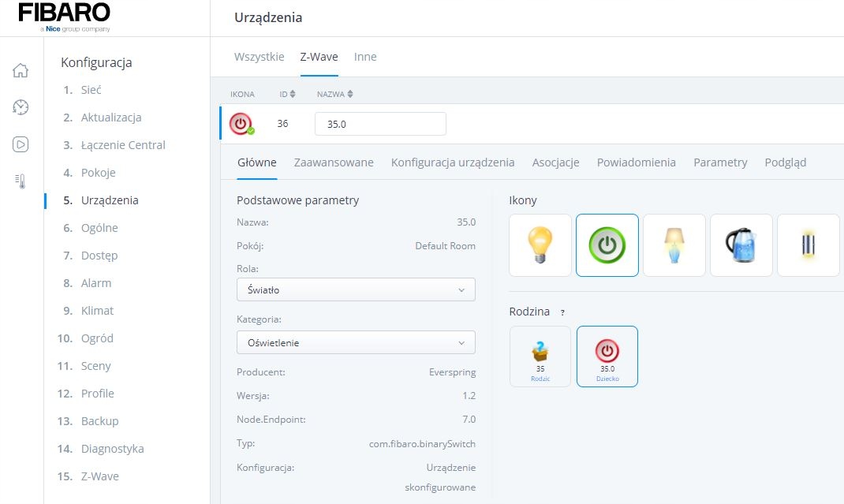Click the Node.Endpoint value 7.0
844x504 pixels.
469,419
